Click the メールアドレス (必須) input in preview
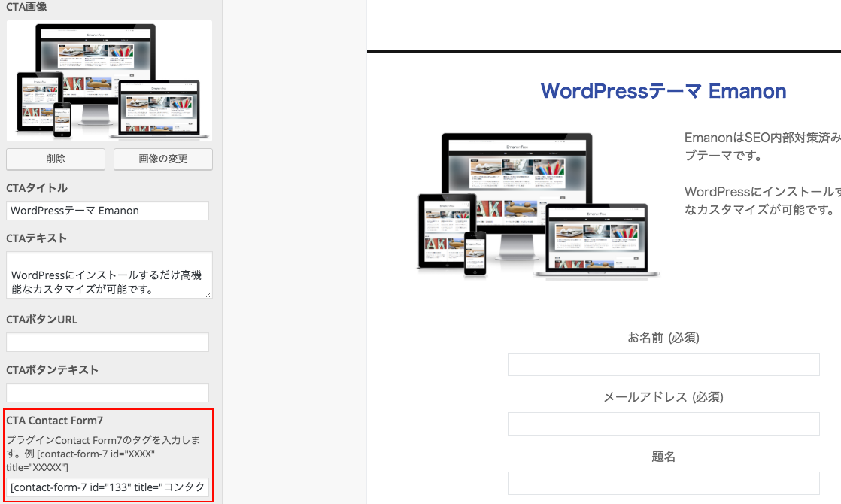 coord(663,424)
